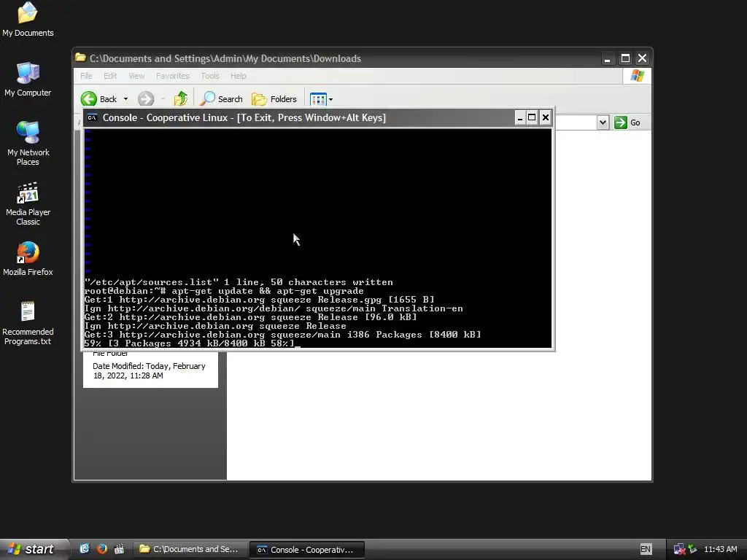
Task: Maximize the Cooperative Linux console window
Action: coord(532,117)
